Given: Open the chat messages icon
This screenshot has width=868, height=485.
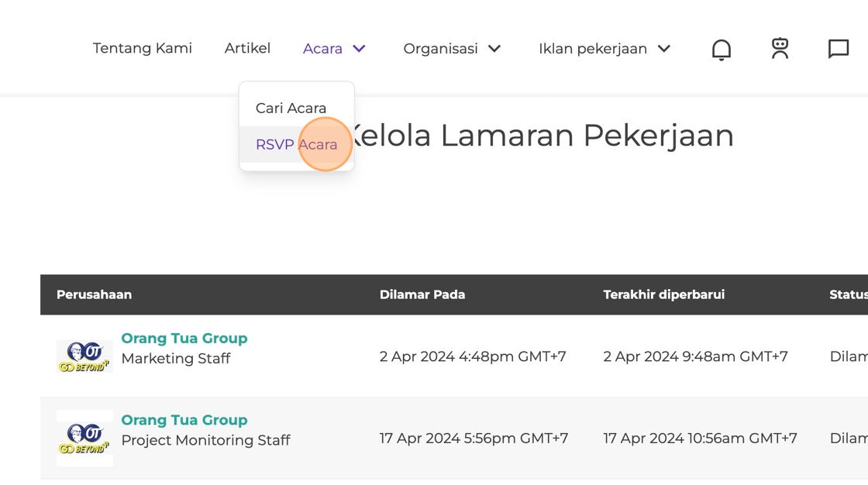Looking at the screenshot, I should (x=838, y=49).
